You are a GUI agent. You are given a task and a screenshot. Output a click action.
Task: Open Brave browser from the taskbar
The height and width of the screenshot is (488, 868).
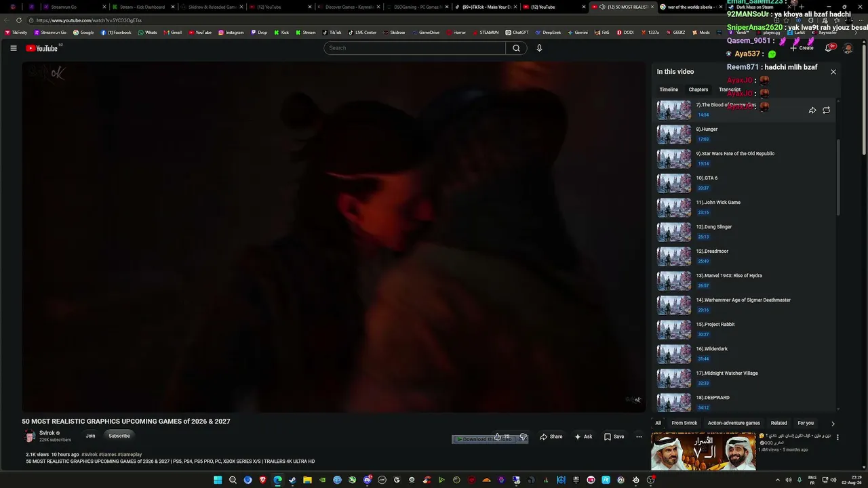[262, 480]
